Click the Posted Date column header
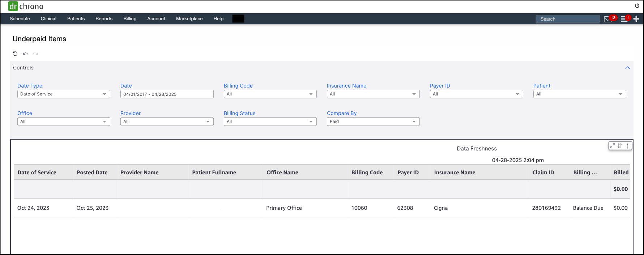Screen dimensions: 644x255 pos(92,173)
